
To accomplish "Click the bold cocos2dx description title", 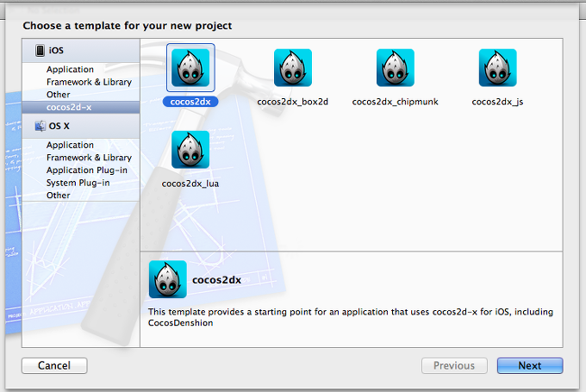I will (217, 280).
